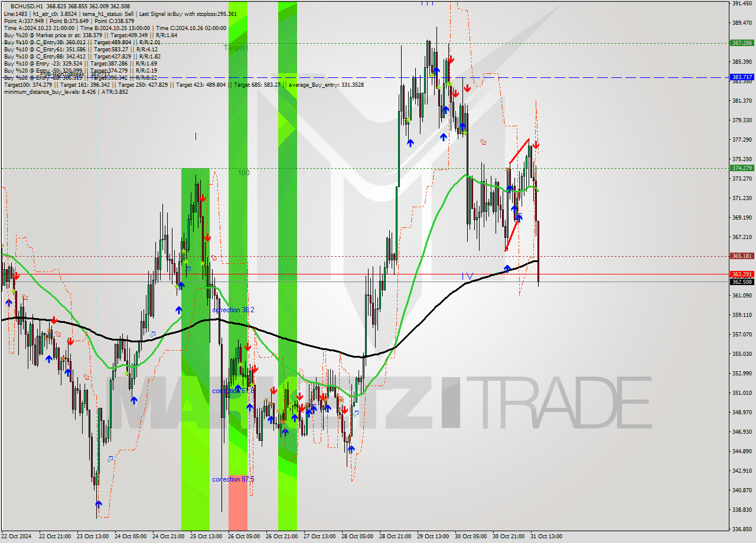Click the 348.970 price axis label
The height and width of the screenshot is (543, 756).
click(x=742, y=413)
